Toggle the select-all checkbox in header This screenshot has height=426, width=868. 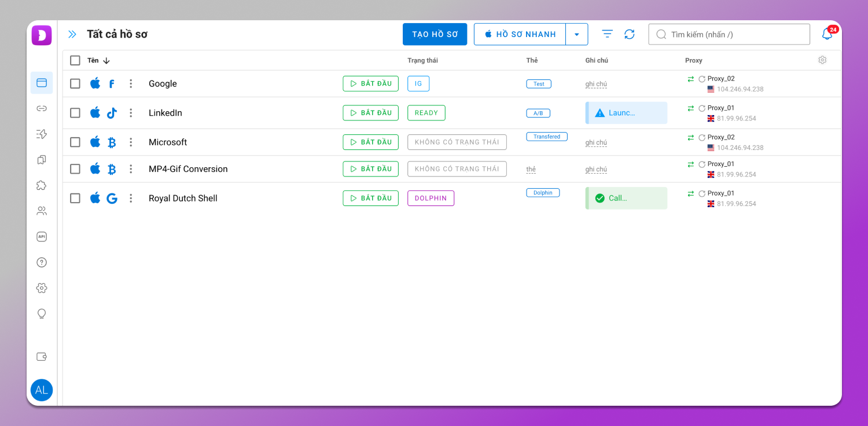75,61
